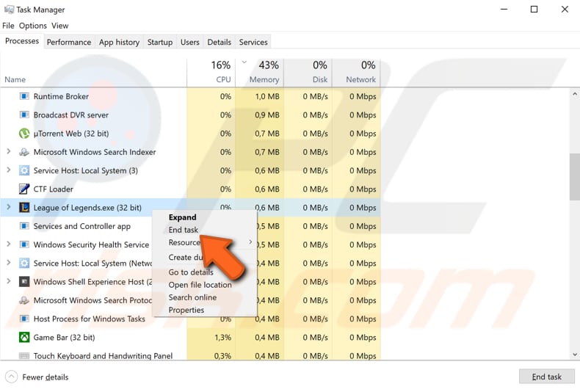Expand Service Host: Local System (3)

point(9,170)
